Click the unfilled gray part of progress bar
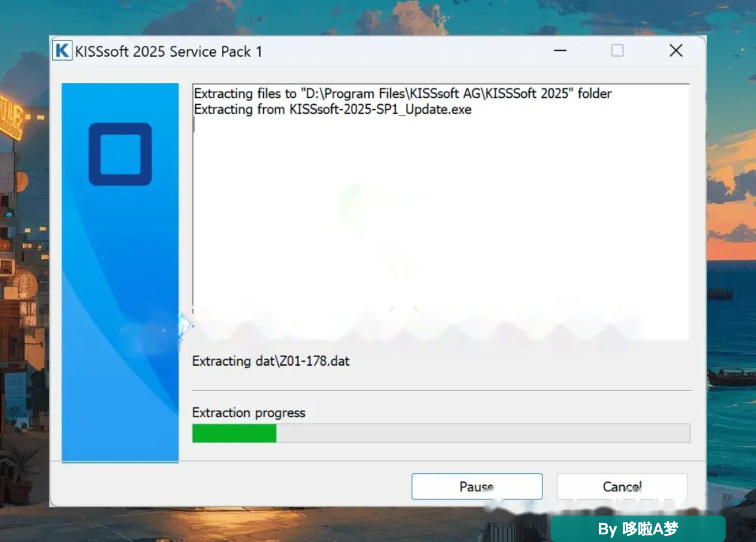 (x=483, y=433)
